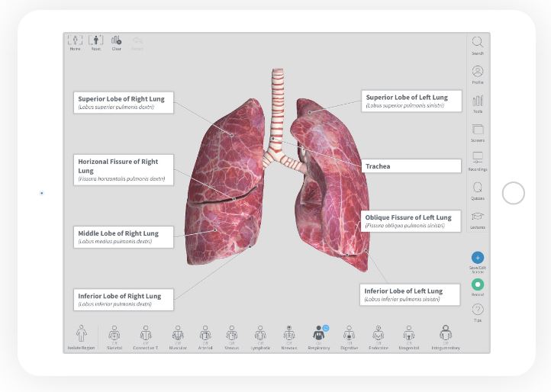551x392 pixels.
Task: Toggle the Digestive system layer
Action: point(349,334)
